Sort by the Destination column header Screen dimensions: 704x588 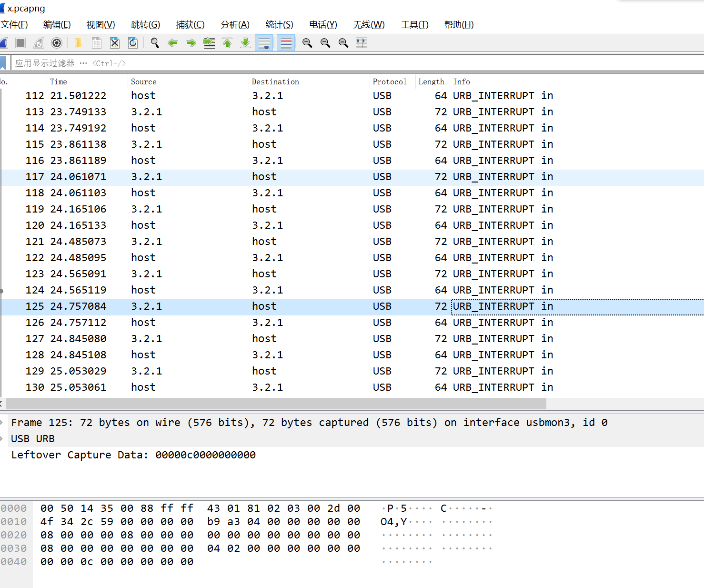[309, 81]
